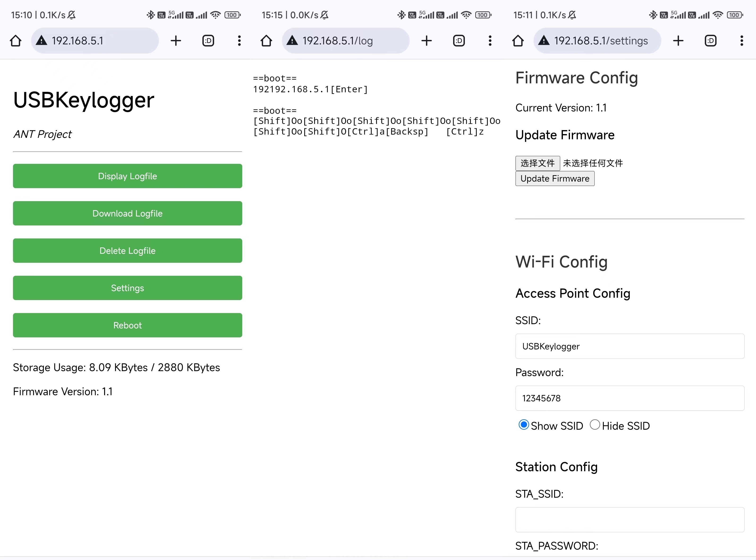The image size is (756, 560).
Task: Open the tab switcher in the first browser
Action: point(208,41)
